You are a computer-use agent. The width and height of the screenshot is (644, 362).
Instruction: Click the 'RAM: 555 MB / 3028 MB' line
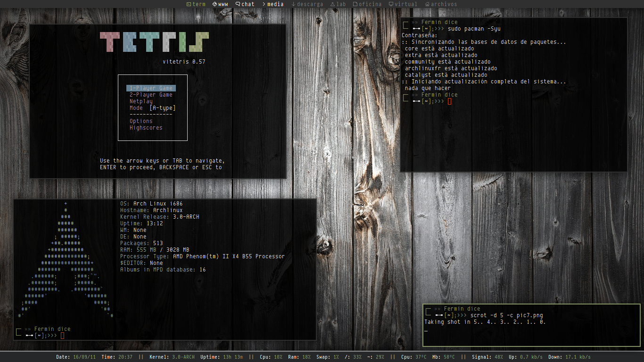click(155, 250)
